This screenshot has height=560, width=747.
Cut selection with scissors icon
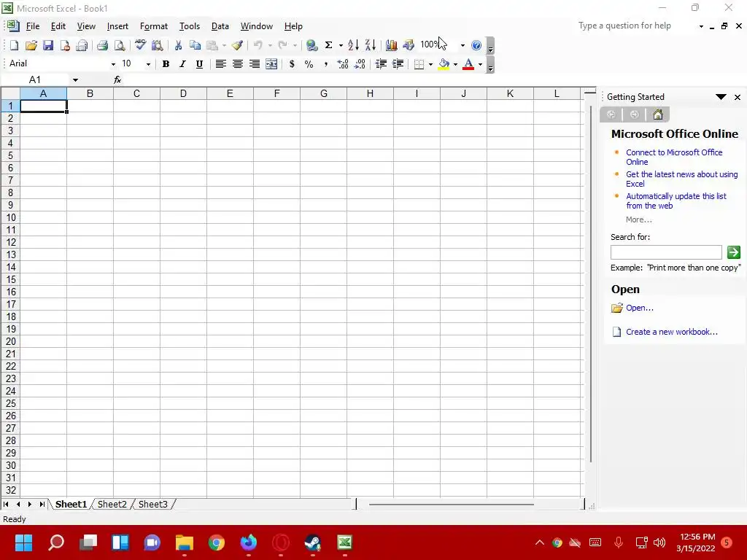(x=178, y=45)
